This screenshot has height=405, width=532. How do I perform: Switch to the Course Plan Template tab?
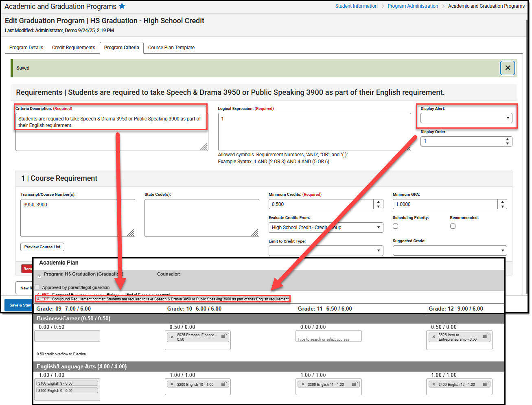coord(171,48)
